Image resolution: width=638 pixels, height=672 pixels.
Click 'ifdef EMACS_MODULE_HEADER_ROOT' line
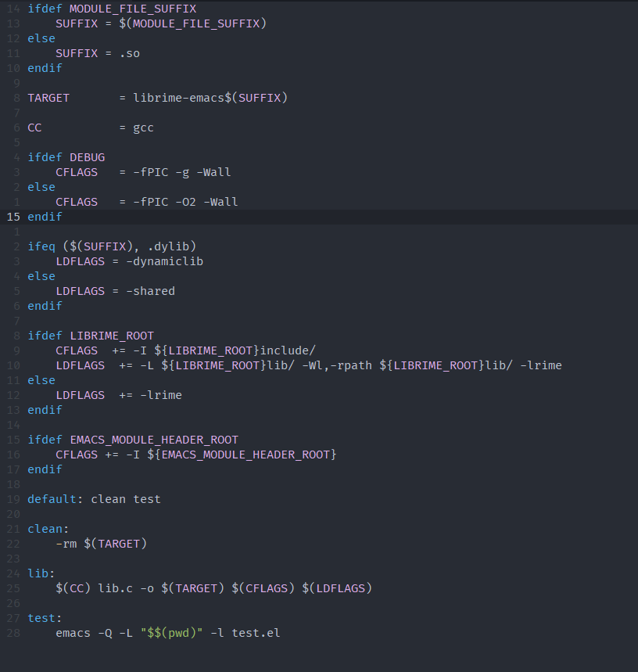click(x=133, y=440)
